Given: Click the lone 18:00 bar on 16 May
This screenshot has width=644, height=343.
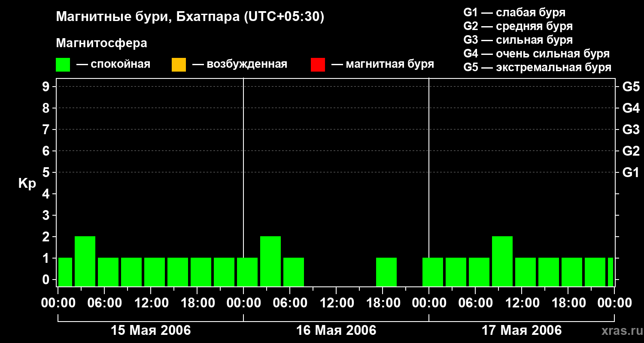Looking at the screenshot, I should pos(386,272).
